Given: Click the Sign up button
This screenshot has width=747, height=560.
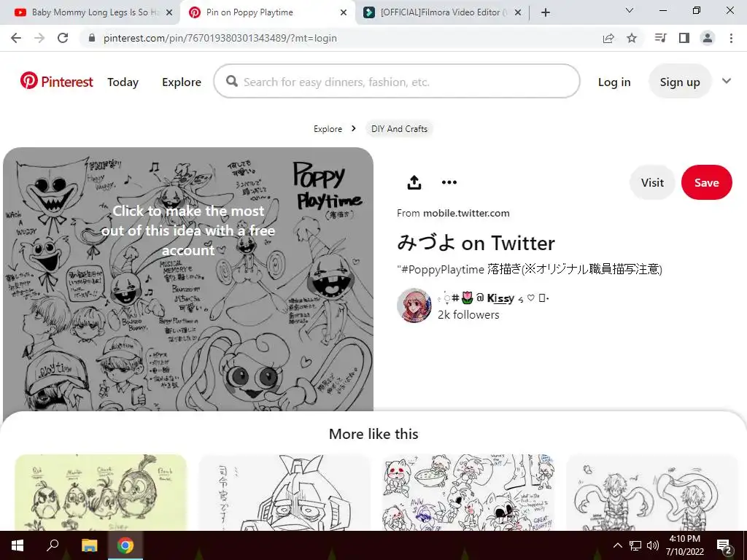Looking at the screenshot, I should coord(680,82).
